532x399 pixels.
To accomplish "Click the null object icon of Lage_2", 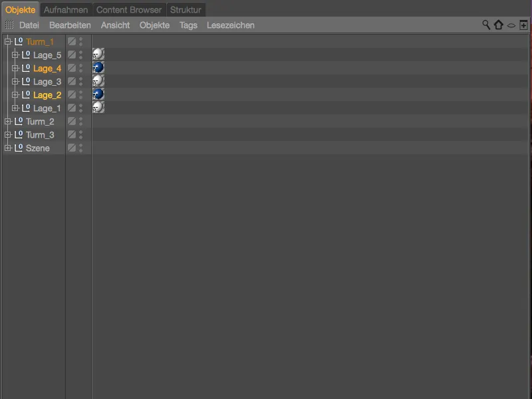I will pos(26,94).
